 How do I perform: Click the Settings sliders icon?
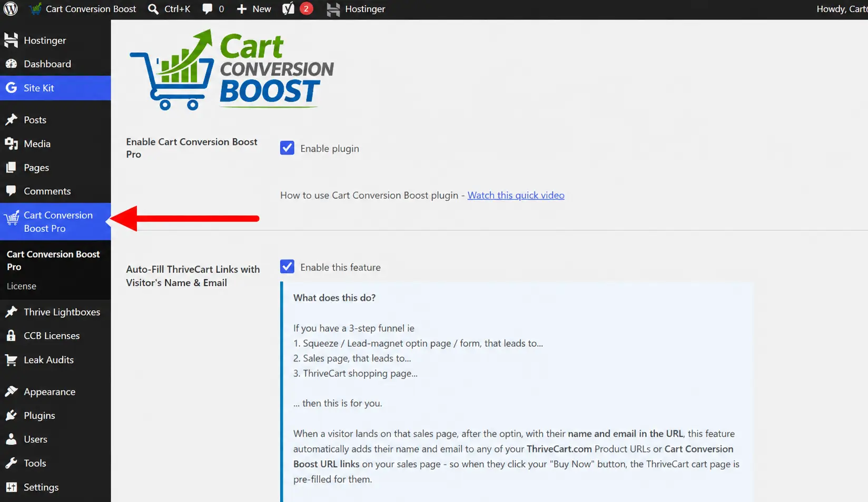point(11,487)
